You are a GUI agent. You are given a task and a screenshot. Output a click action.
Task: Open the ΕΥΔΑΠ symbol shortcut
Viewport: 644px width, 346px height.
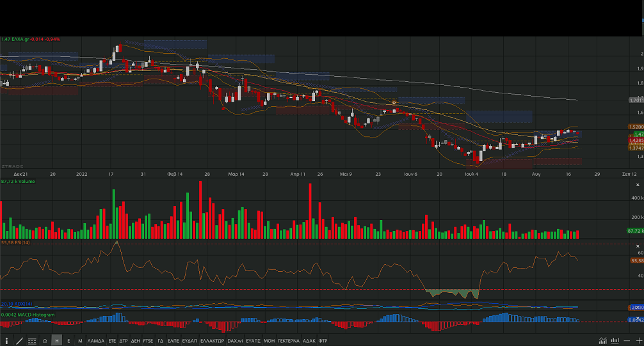tap(189, 341)
